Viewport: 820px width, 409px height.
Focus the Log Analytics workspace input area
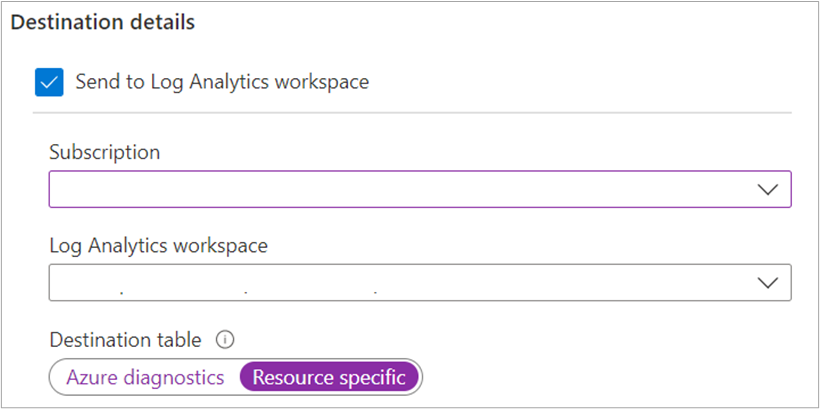[403, 282]
